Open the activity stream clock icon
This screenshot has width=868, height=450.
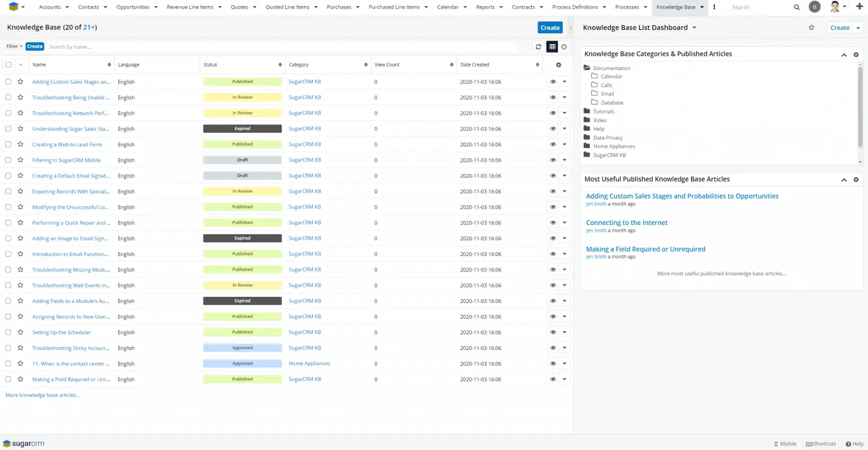pos(564,47)
